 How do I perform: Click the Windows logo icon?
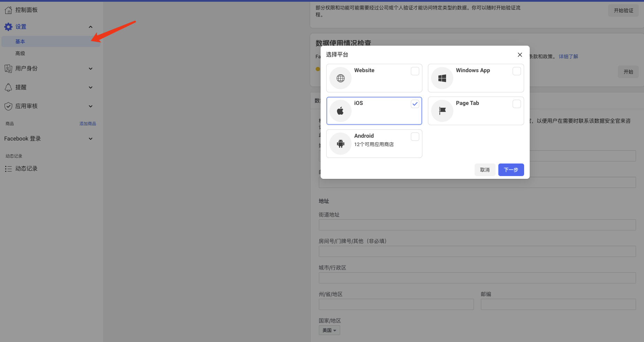coord(442,78)
